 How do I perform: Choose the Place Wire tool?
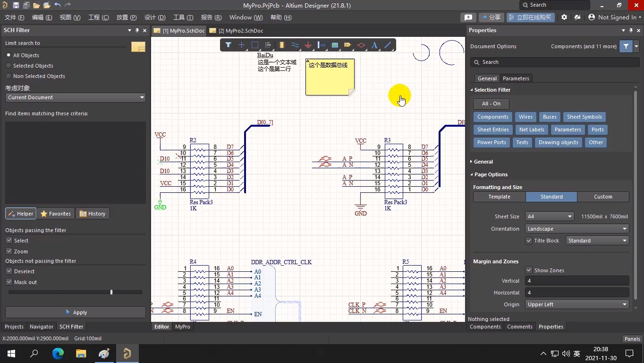coord(295,45)
